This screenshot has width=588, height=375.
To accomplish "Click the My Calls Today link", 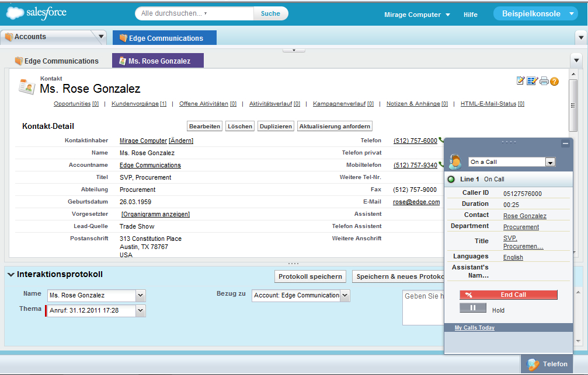I will (474, 328).
